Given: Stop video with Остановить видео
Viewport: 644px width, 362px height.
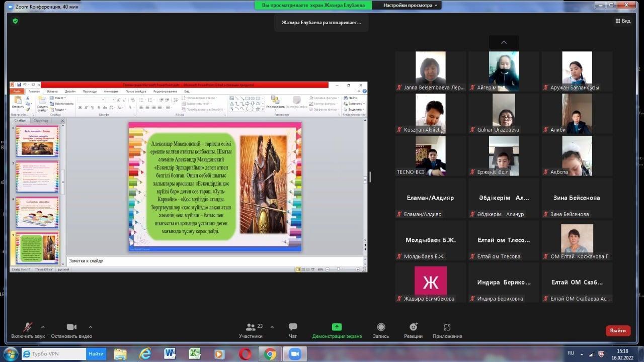Looking at the screenshot, I should pyautogui.click(x=71, y=330).
